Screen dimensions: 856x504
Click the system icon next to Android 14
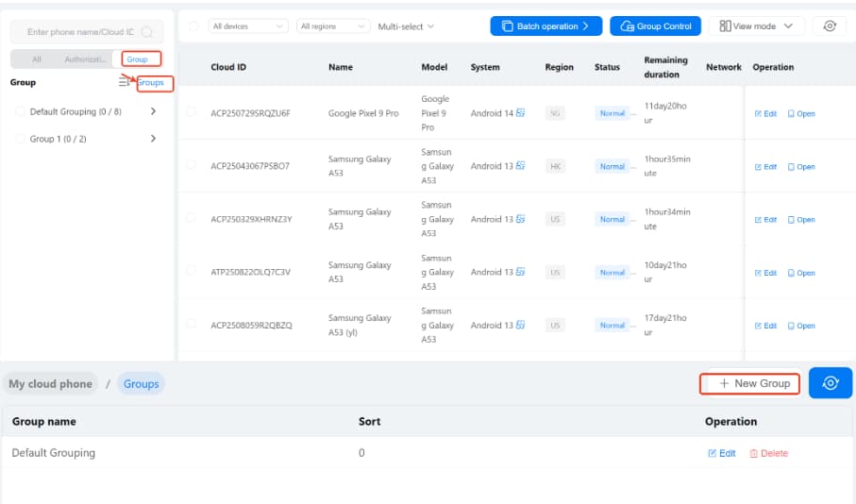(x=521, y=113)
